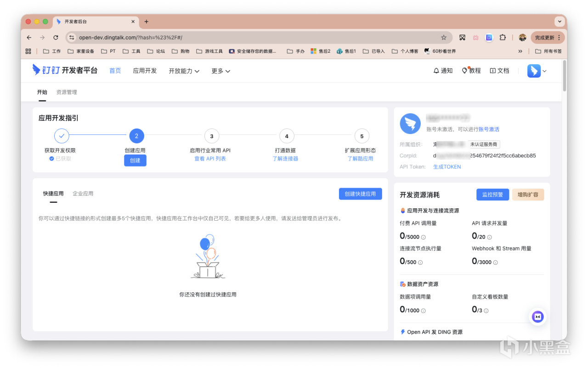Screen dimensions: 588x368
Task: Click the info icon beside 0/500
Action: point(420,262)
